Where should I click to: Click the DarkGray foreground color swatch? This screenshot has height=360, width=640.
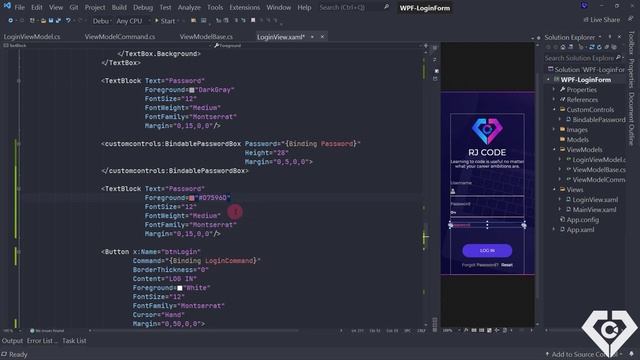tap(191, 90)
